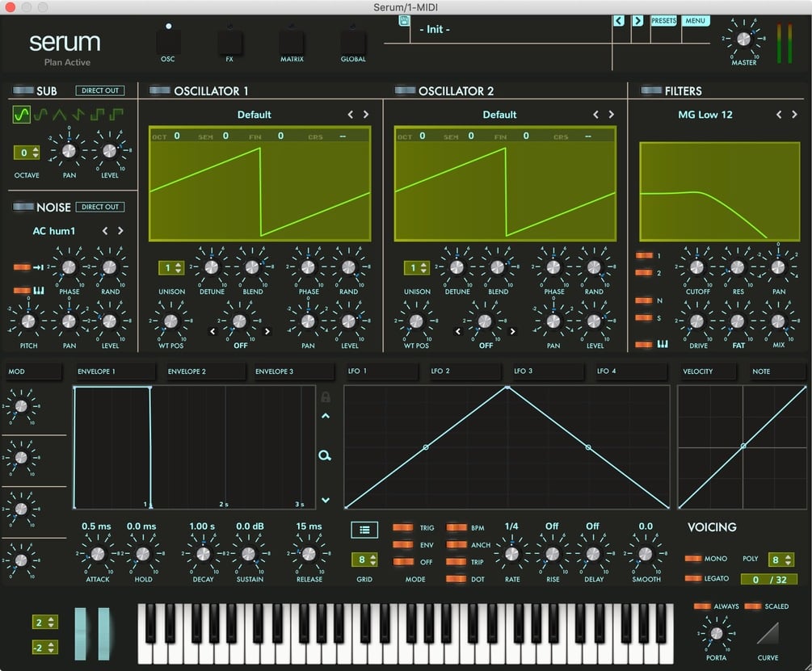Click envelope zoom magnifier icon
The width and height of the screenshot is (812, 671).
(x=325, y=455)
